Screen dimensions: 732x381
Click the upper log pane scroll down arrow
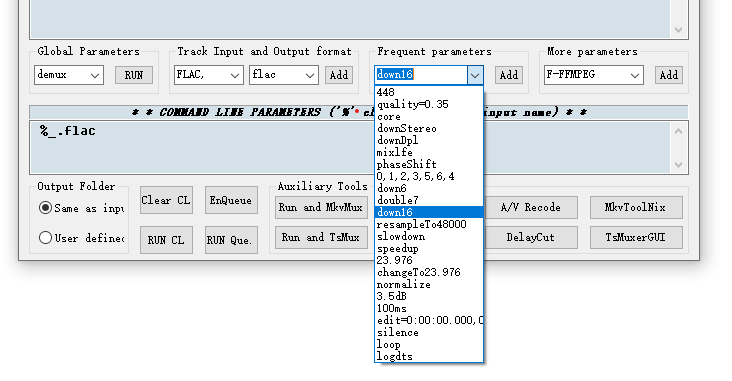[679, 30]
